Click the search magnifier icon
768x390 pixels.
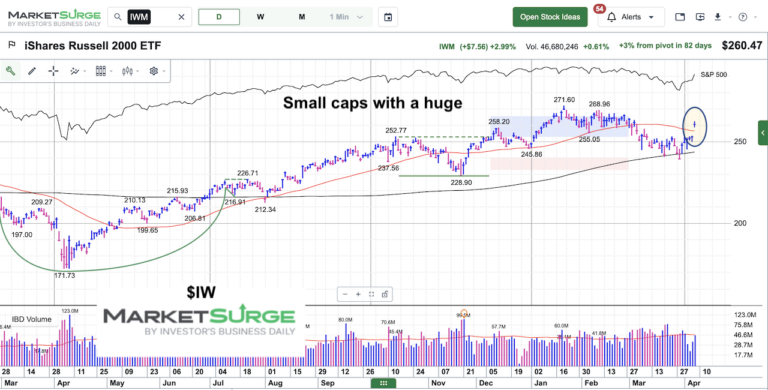pyautogui.click(x=118, y=17)
